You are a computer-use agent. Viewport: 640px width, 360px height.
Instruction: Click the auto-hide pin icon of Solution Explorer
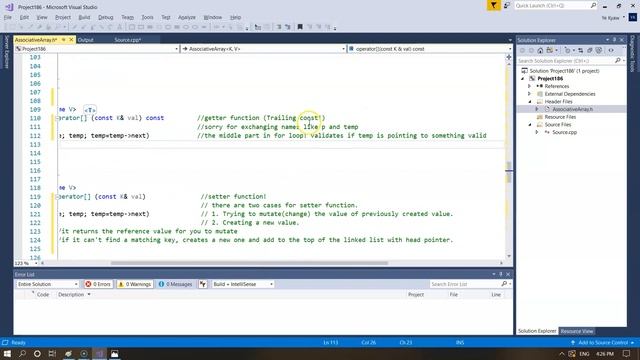coord(614,40)
